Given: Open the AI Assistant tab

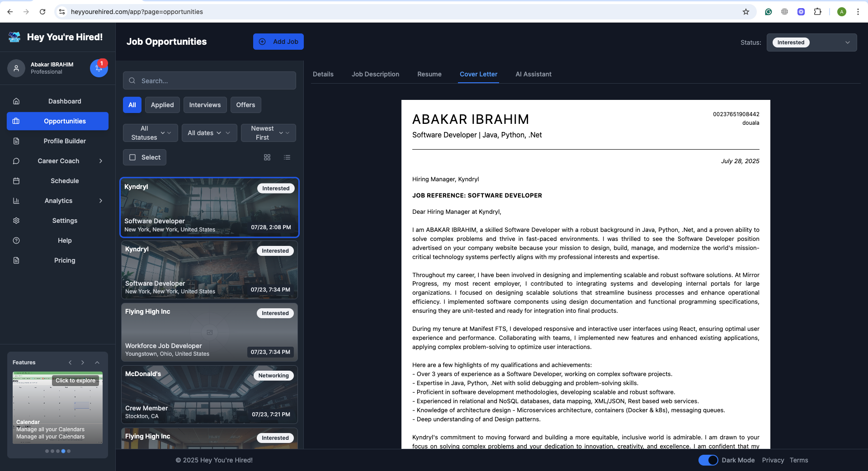Looking at the screenshot, I should tap(533, 74).
